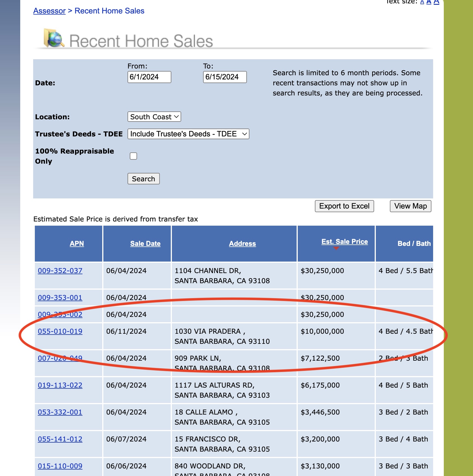Click Export to Excel button
This screenshot has width=473, height=476.
344,206
